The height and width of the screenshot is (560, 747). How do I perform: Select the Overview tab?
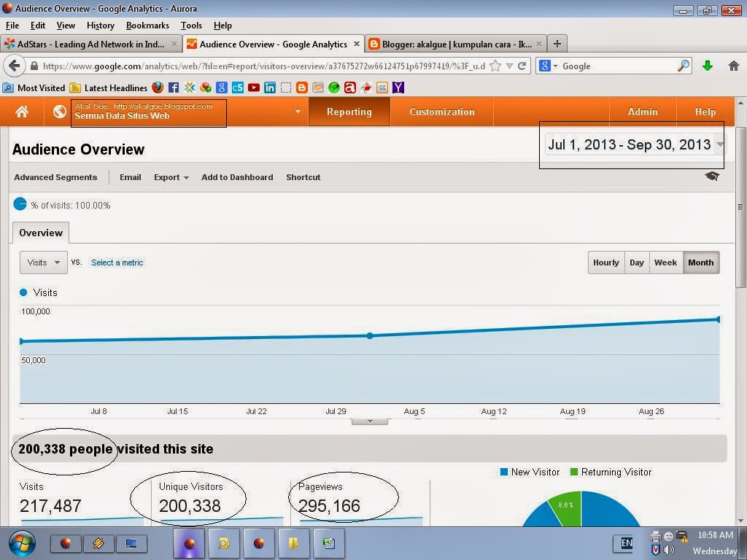pos(41,233)
